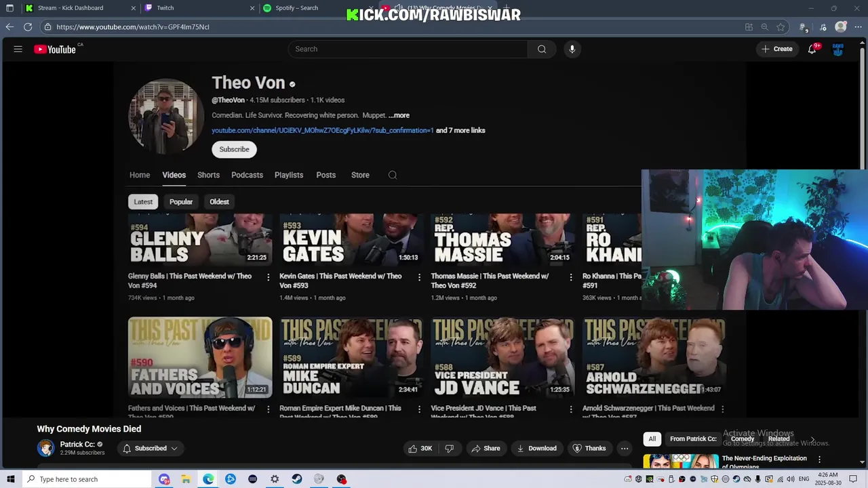Open options for Arnold Schwarzenegger video
The image size is (868, 488).
[x=722, y=409]
